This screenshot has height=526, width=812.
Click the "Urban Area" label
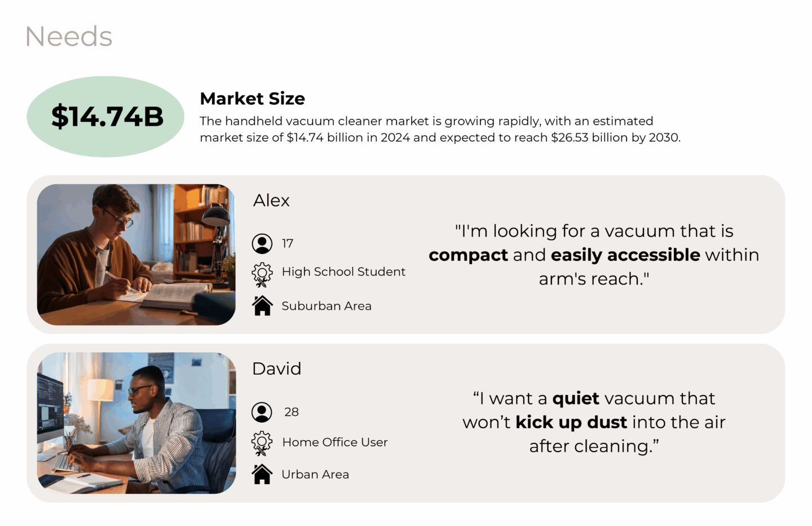(x=315, y=475)
